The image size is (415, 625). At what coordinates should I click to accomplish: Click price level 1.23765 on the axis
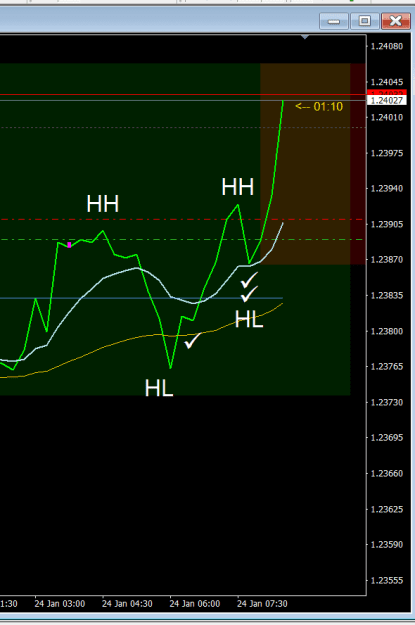tap(387, 367)
